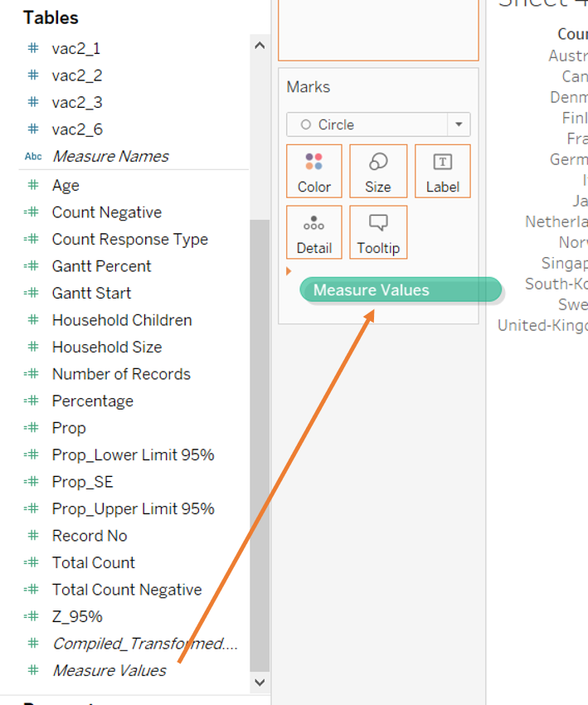Click the calculated-field icon beside Count Negative
The width and height of the screenshot is (588, 705).
point(32,211)
